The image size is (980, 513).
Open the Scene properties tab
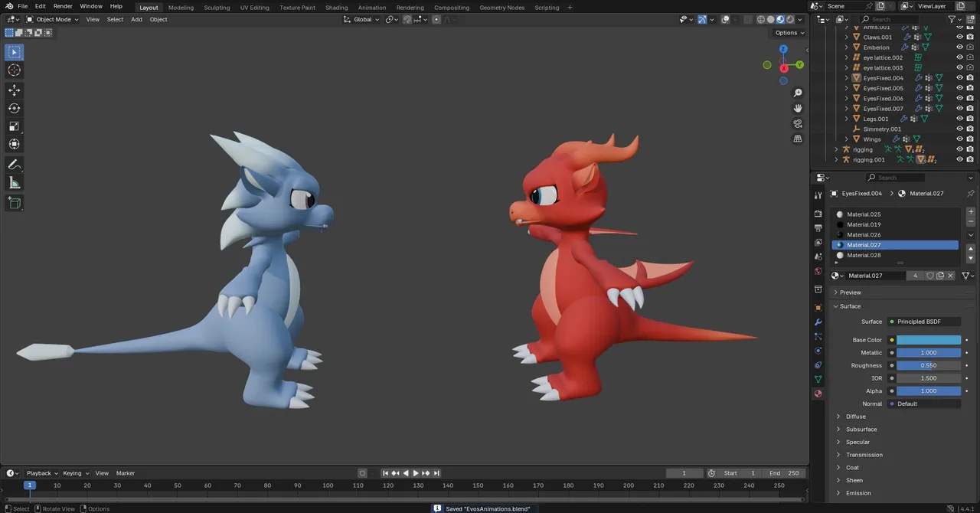point(818,257)
